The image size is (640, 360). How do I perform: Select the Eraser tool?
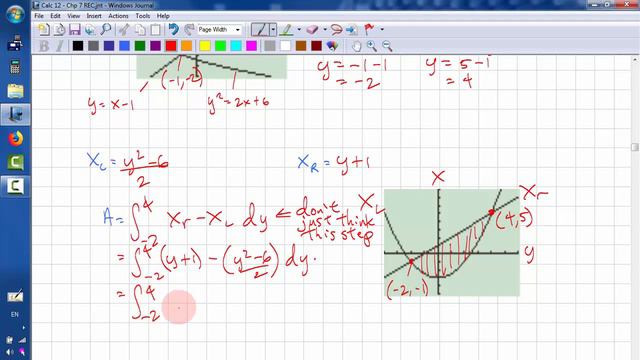click(x=312, y=29)
